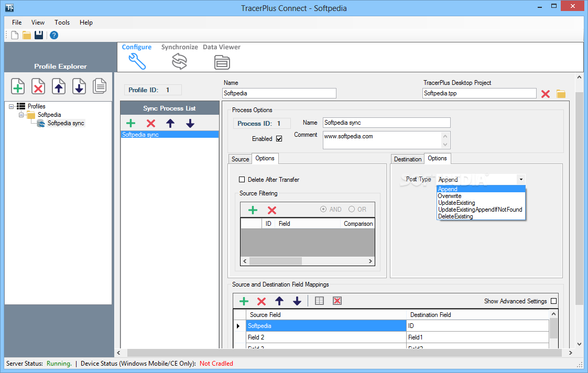Open the File menu
The width and height of the screenshot is (588, 373).
coord(17,23)
